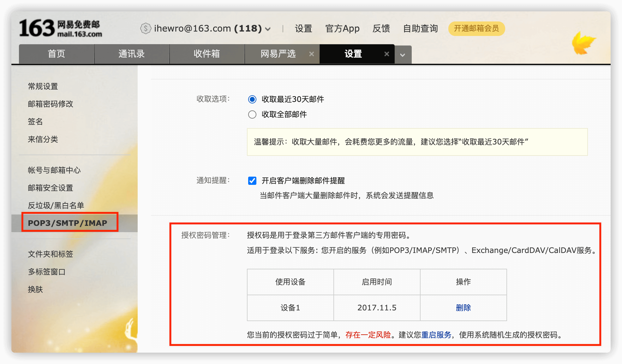Click the coin icon beside email address
The image size is (622, 364).
click(146, 29)
